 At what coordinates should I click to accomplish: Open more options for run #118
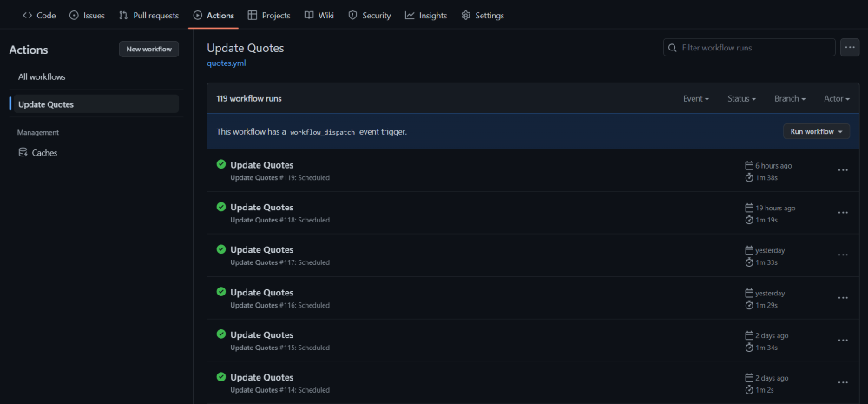tap(843, 213)
